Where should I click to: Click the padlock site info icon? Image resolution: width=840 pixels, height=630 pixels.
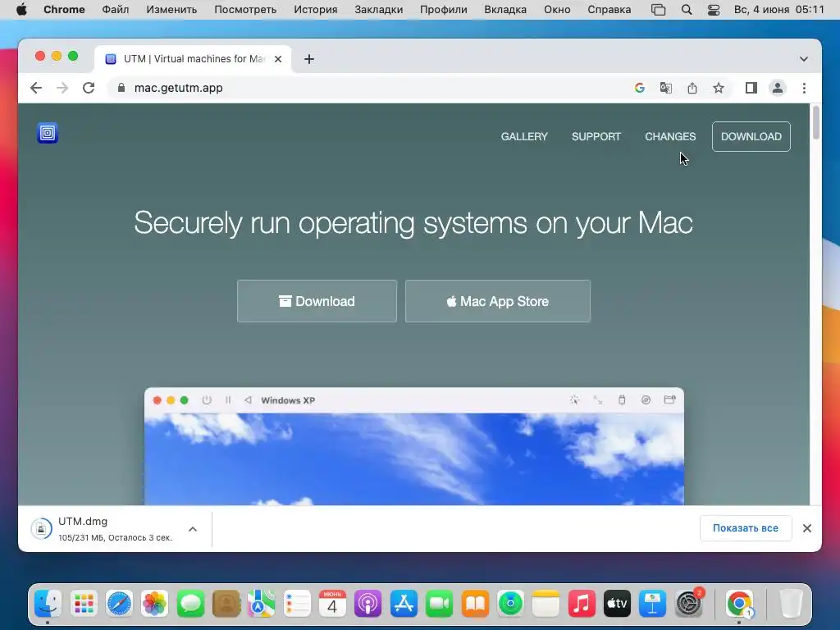click(x=121, y=88)
